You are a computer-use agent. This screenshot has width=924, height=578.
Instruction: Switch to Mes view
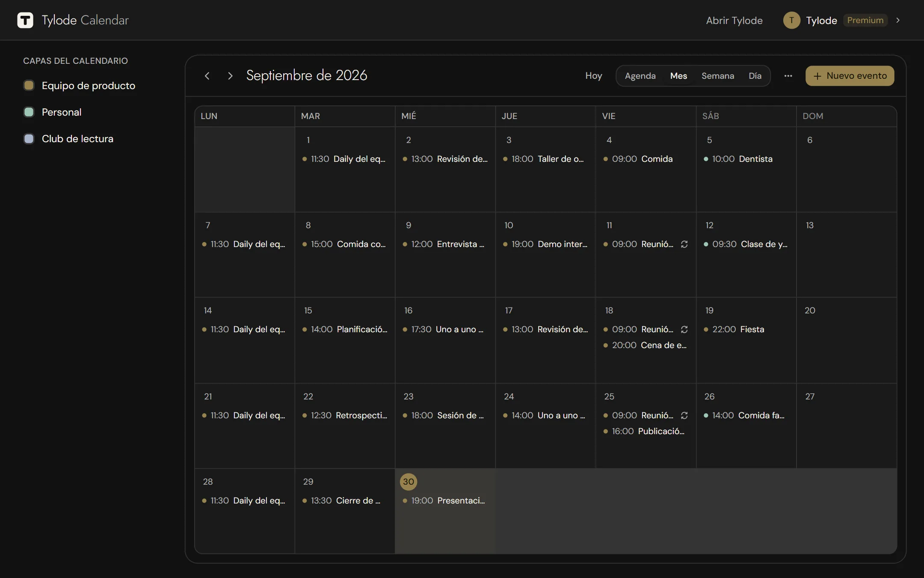pyautogui.click(x=678, y=76)
